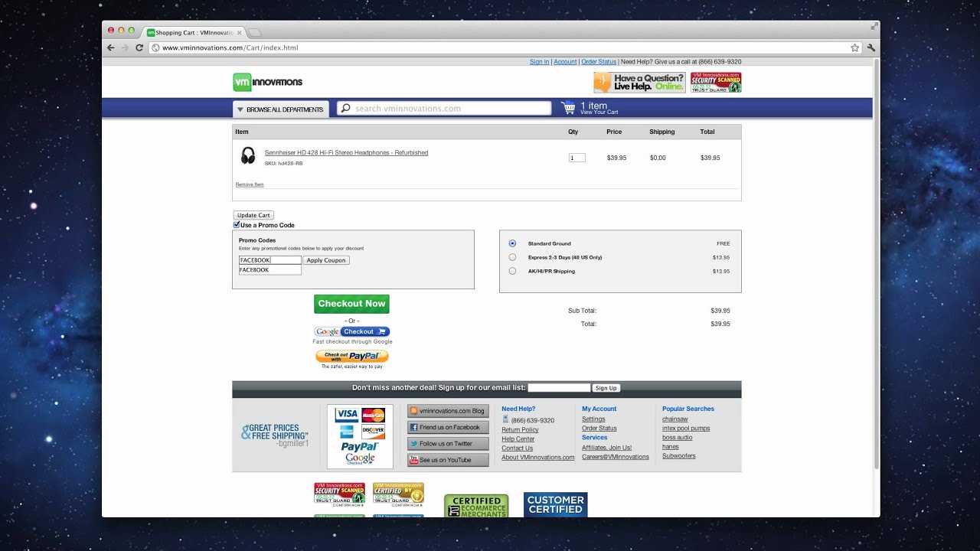Screen dimensions: 980x551
Task: Click the email list input field
Action: 559,388
